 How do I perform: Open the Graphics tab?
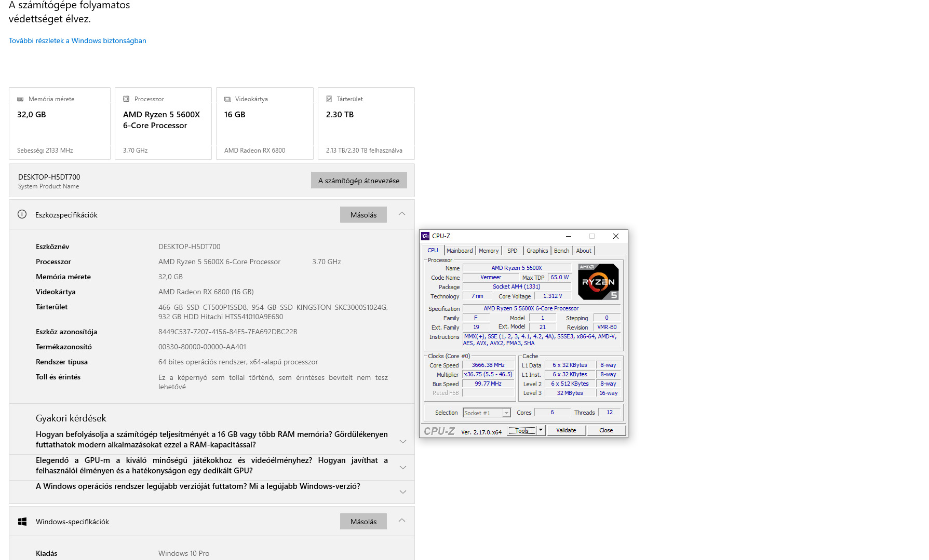pos(537,251)
